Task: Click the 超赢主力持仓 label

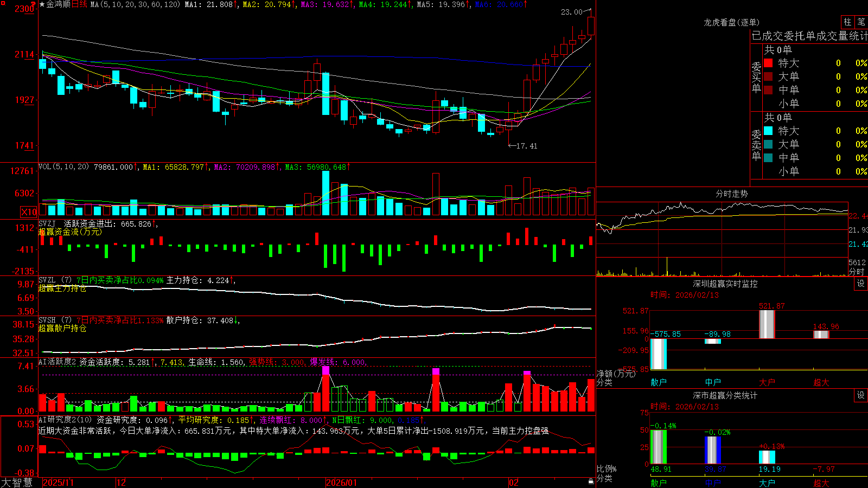Action: [62, 288]
